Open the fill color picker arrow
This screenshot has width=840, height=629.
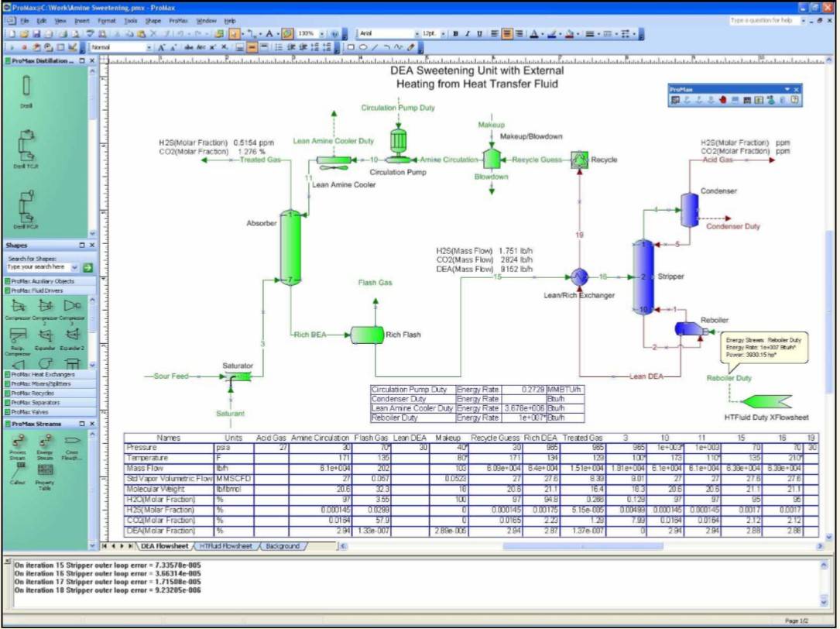[x=578, y=34]
